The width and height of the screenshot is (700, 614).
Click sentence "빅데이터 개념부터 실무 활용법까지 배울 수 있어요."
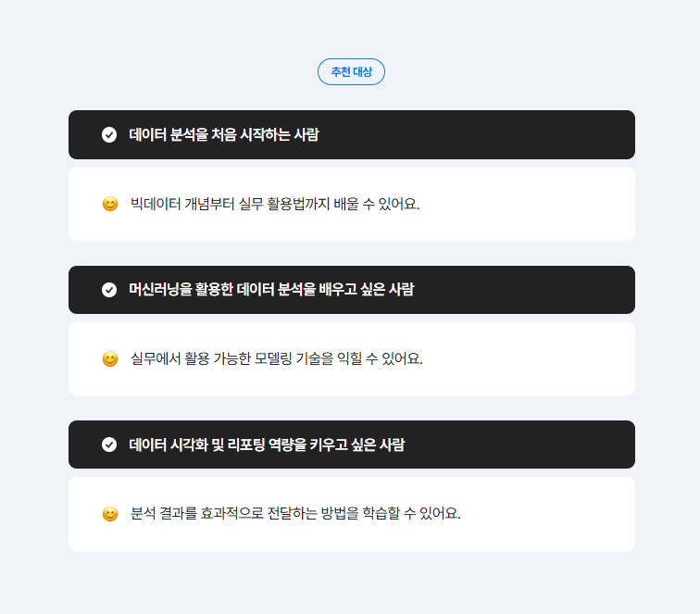point(275,204)
